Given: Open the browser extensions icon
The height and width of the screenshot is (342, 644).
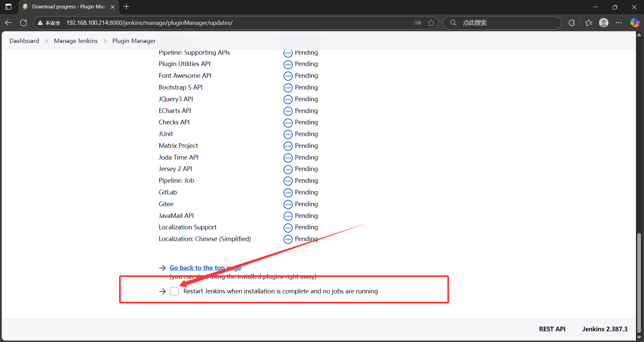Looking at the screenshot, I should (572, 23).
